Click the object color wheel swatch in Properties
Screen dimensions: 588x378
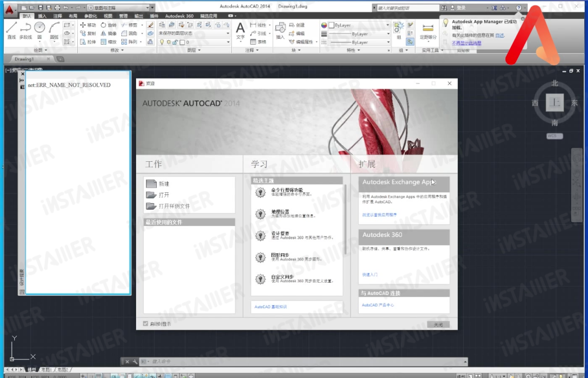(x=324, y=25)
